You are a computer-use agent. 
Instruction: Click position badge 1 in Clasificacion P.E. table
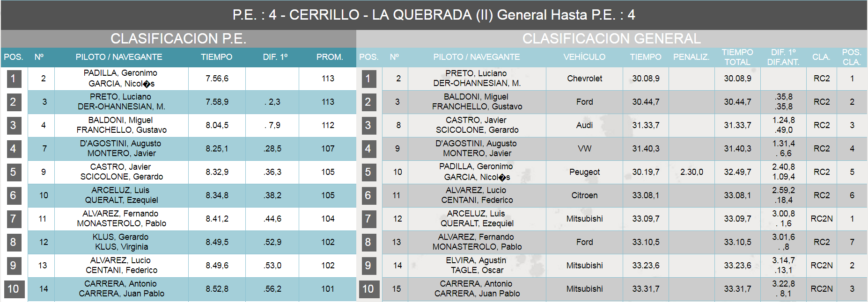coord(14,79)
